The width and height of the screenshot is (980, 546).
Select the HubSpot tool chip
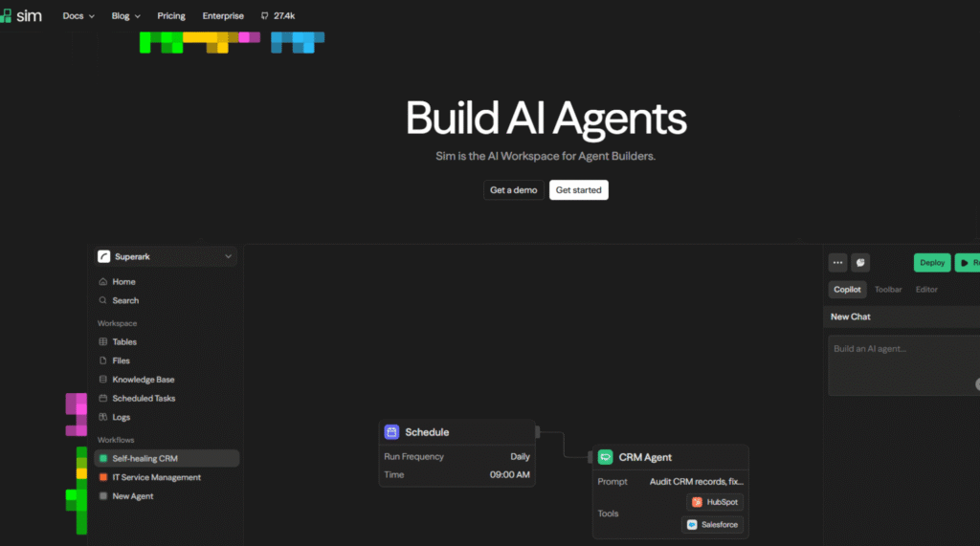coord(714,502)
